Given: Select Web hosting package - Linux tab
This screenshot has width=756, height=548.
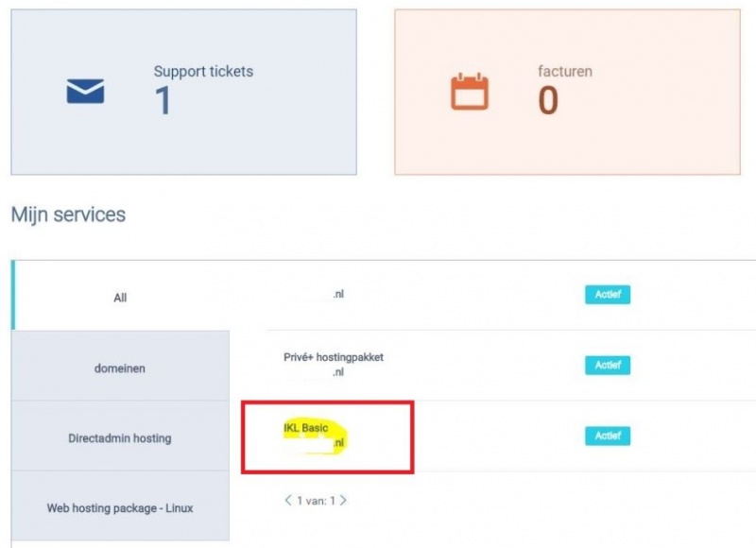Looking at the screenshot, I should [x=120, y=506].
